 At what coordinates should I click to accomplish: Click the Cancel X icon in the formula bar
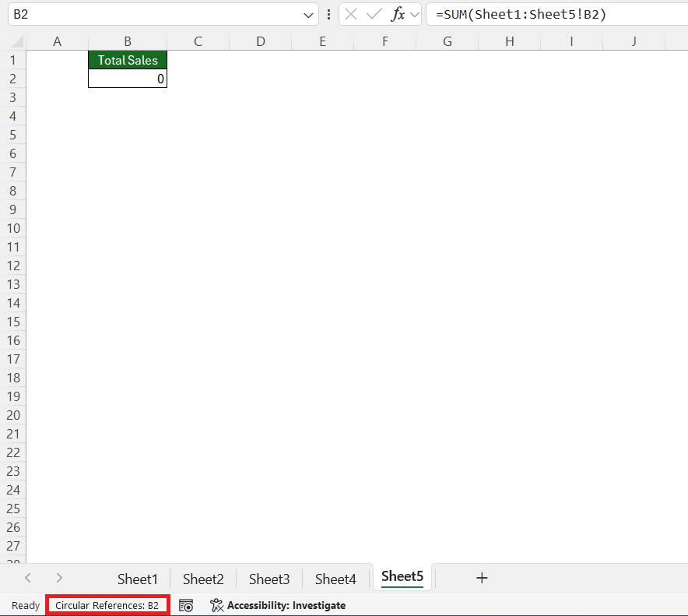tap(350, 15)
